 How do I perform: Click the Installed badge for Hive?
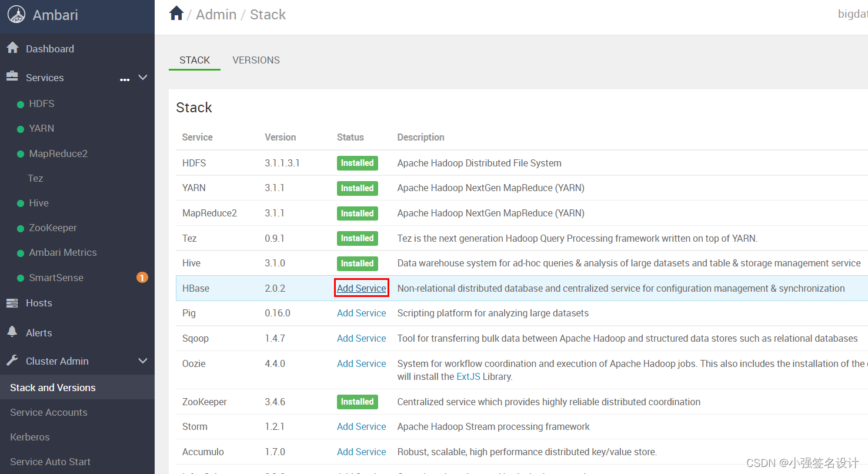(358, 263)
